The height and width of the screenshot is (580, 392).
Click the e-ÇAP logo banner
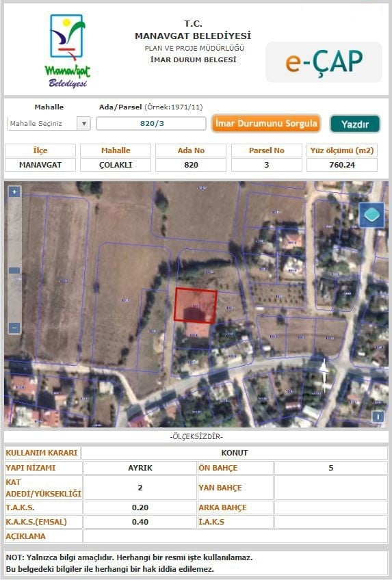[324, 62]
